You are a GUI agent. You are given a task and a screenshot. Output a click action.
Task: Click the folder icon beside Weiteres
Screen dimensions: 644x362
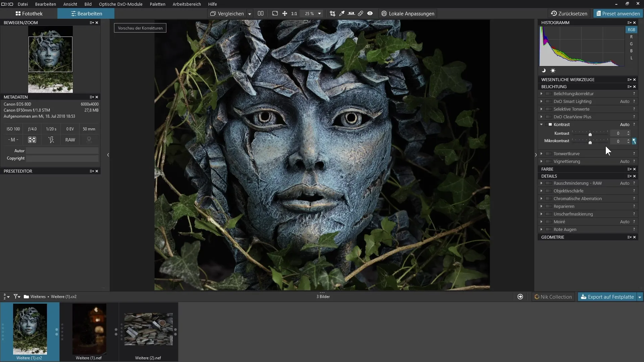pos(26,297)
